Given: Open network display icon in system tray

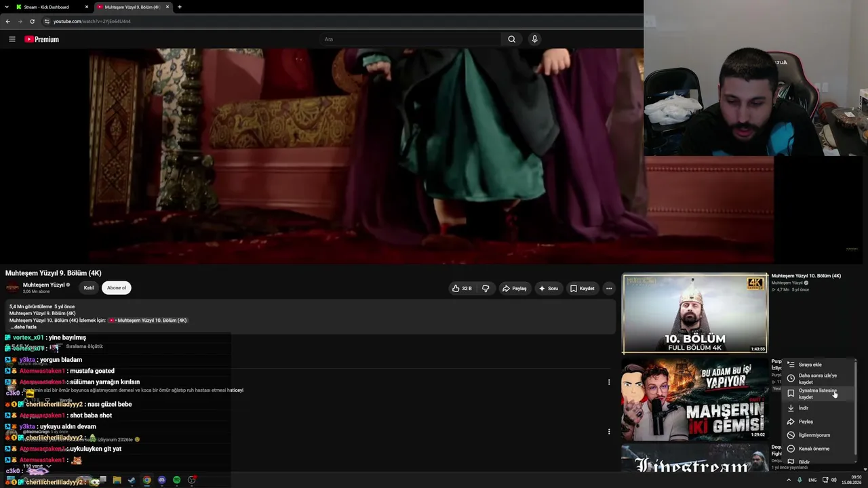Looking at the screenshot, I should pyautogui.click(x=825, y=480).
